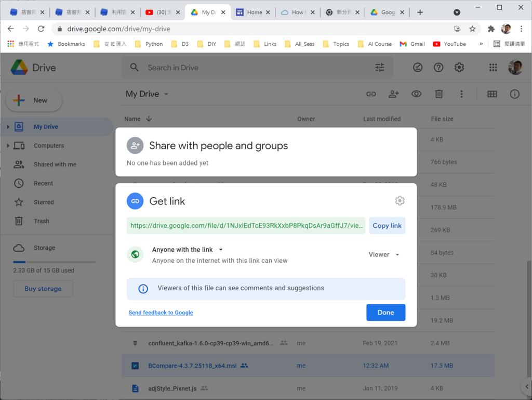Open Chrome extensions puzzle icon
Viewport: 532px width, 400px height.
[x=491, y=29]
